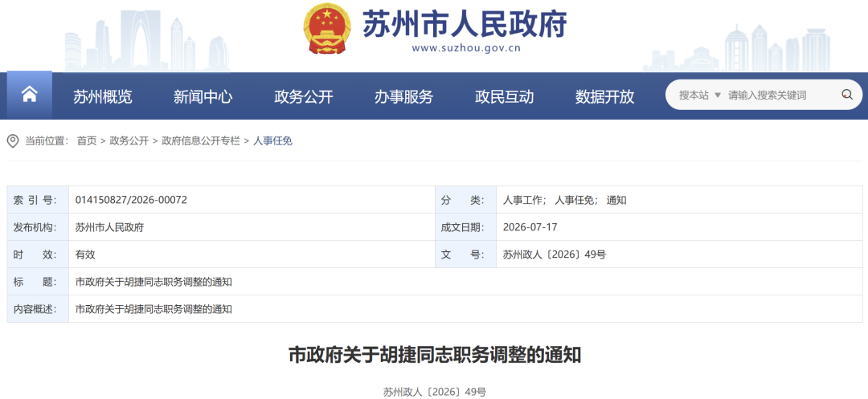This screenshot has height=399, width=868.
Task: Open the 政民互动 navigation item
Action: tap(504, 96)
